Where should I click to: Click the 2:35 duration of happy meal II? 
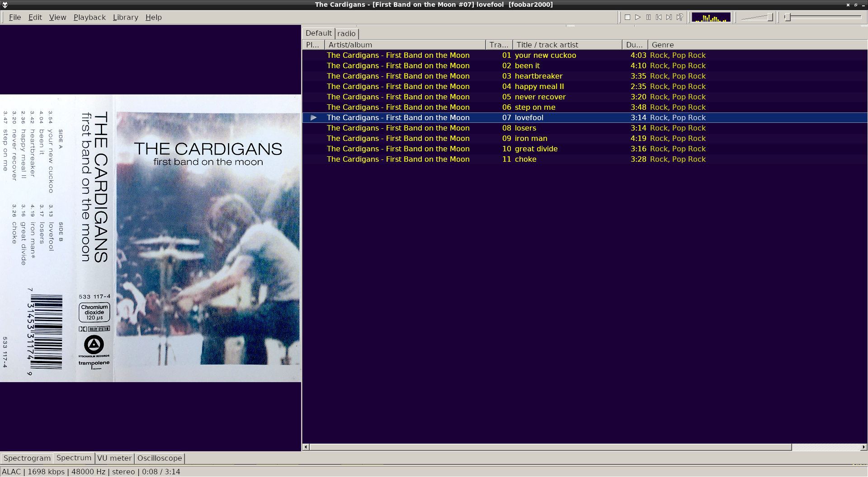point(638,86)
